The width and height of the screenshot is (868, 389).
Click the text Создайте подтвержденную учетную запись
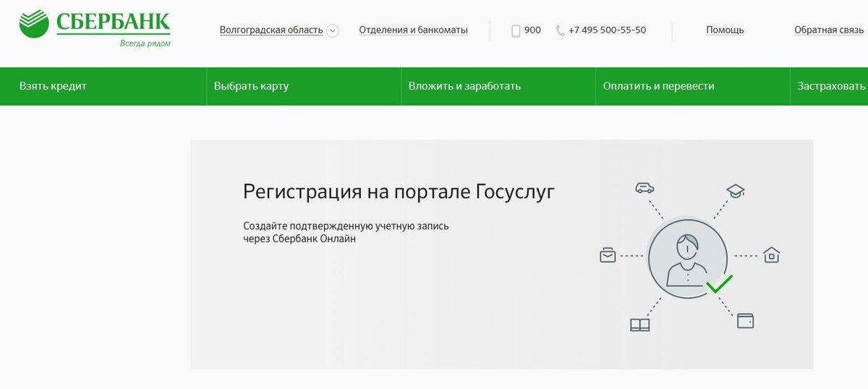click(x=346, y=226)
